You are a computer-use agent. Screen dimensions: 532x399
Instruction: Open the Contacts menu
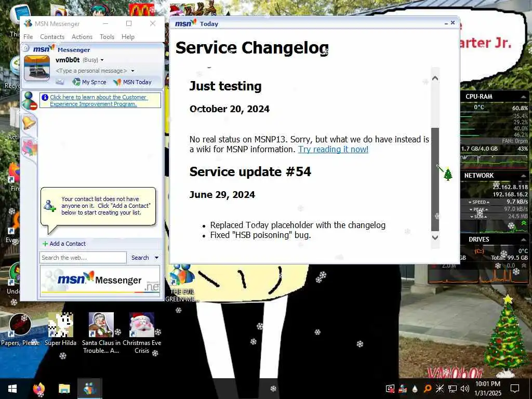click(x=52, y=37)
